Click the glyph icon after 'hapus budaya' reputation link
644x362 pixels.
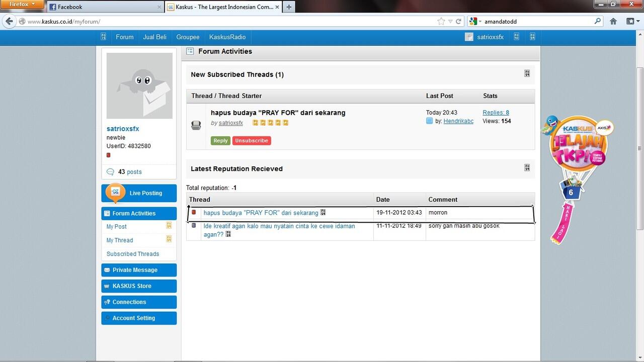(x=323, y=212)
